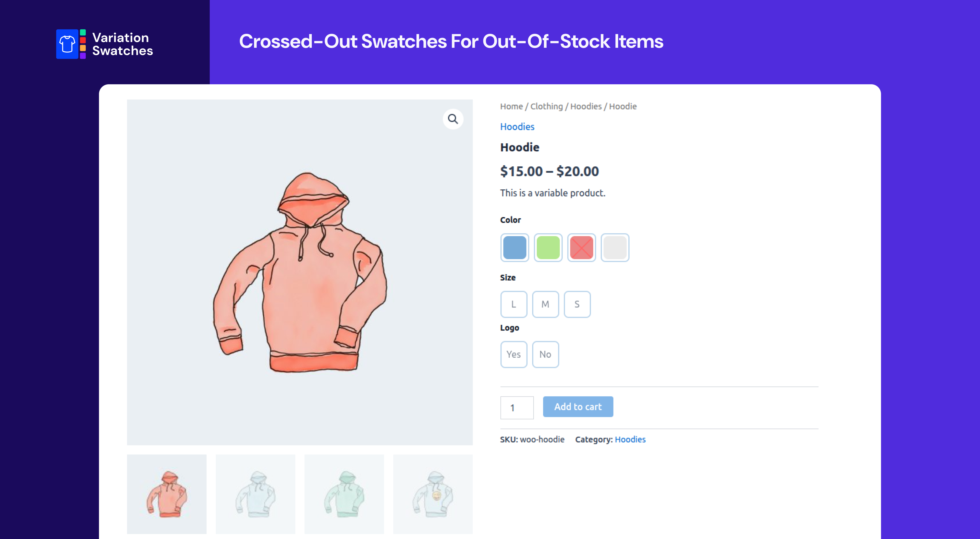Click the Hoodies category link beside SKU
The width and height of the screenshot is (980, 539).
[x=630, y=439]
